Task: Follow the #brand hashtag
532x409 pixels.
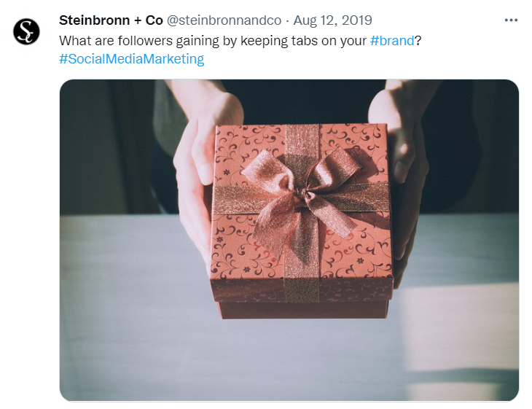Action: tap(392, 41)
